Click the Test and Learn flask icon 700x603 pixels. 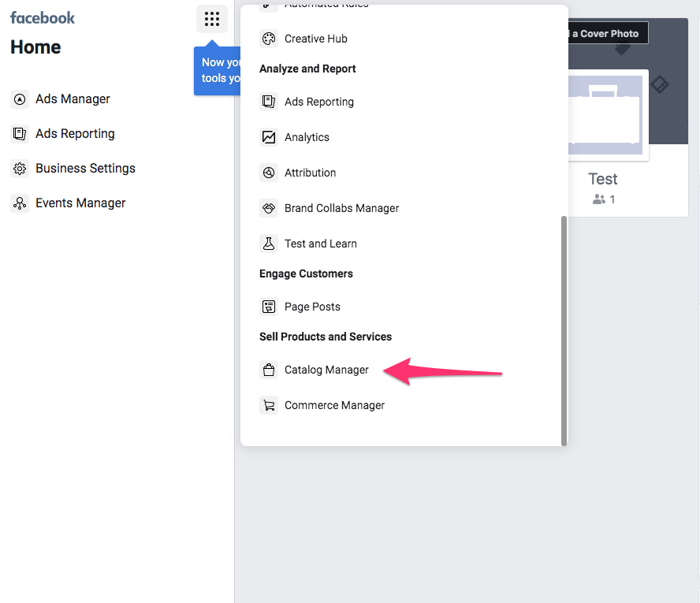[x=269, y=244]
